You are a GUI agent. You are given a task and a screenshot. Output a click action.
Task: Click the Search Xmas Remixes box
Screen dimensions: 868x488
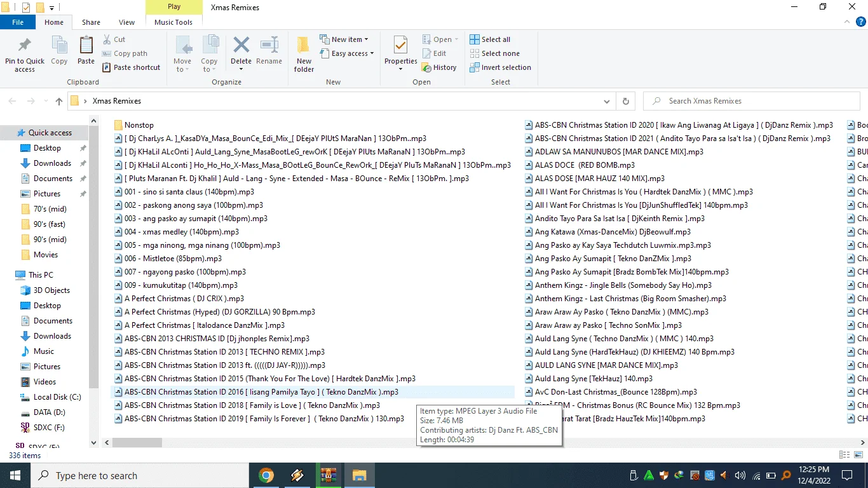point(753,101)
